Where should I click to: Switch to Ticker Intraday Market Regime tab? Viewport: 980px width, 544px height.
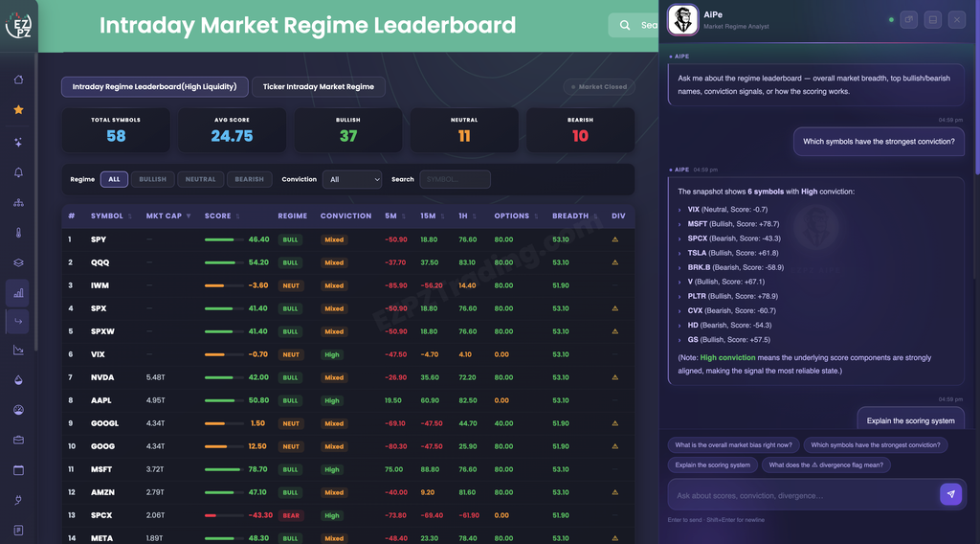(318, 87)
